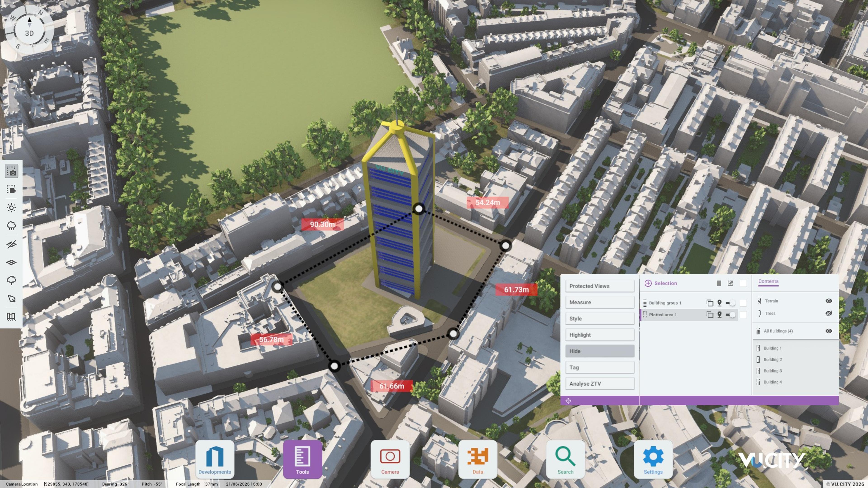This screenshot has width=868, height=488.
Task: Click location pin icon for Plotted area 1
Action: coord(719,315)
